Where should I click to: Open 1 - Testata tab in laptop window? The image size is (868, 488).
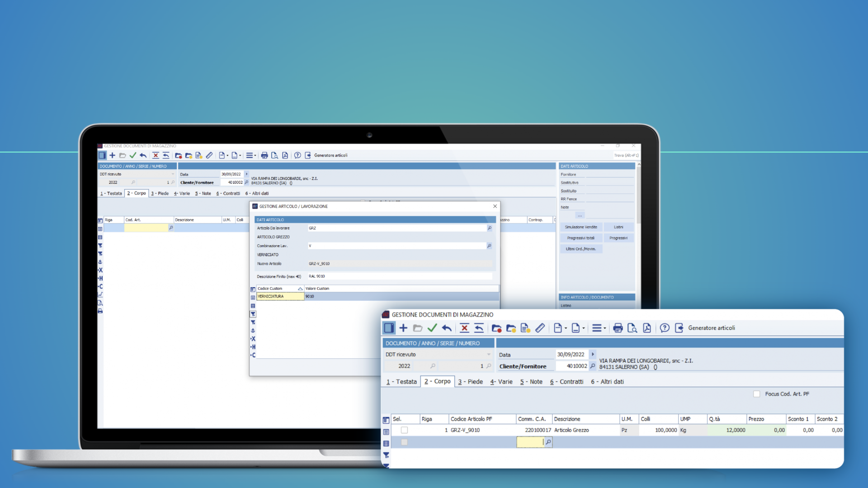[x=111, y=193]
